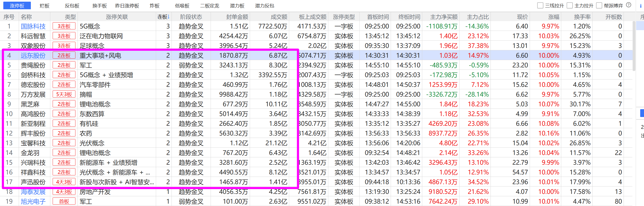Click 泛在电力物联网 concept for 科远智慧

click(101, 36)
